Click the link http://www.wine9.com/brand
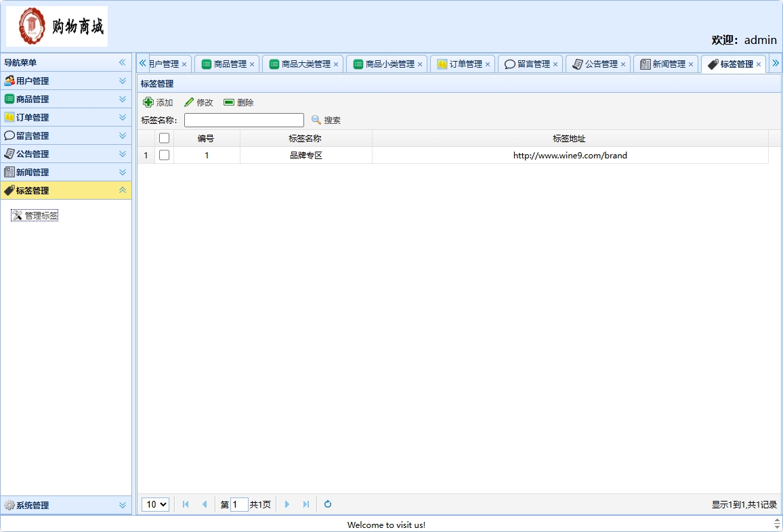The image size is (783, 532). point(570,155)
